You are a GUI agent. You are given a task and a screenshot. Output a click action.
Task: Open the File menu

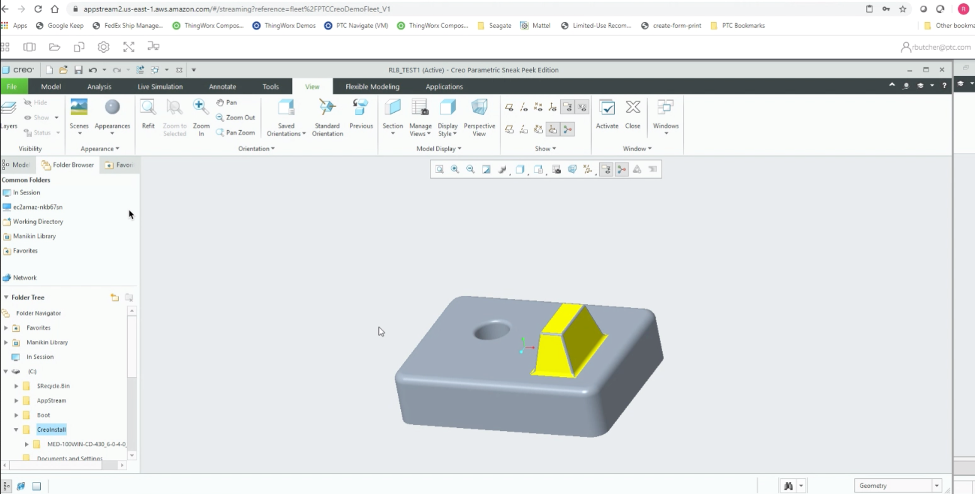point(11,87)
